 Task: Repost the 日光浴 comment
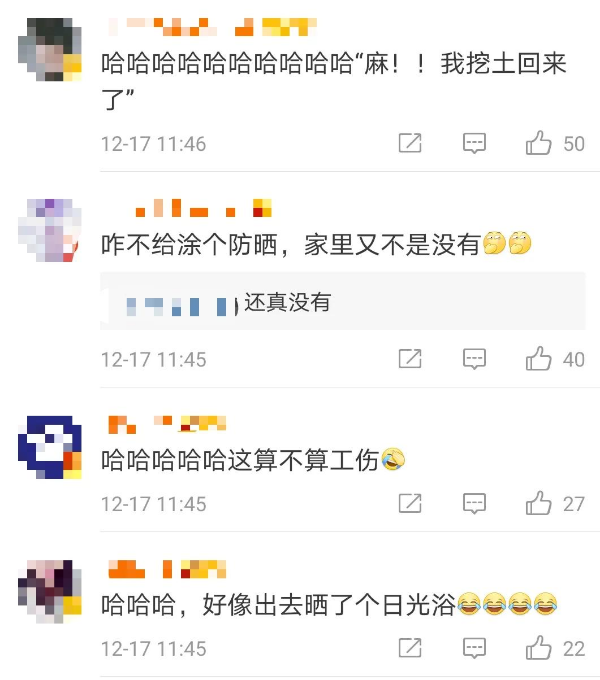pos(410,648)
